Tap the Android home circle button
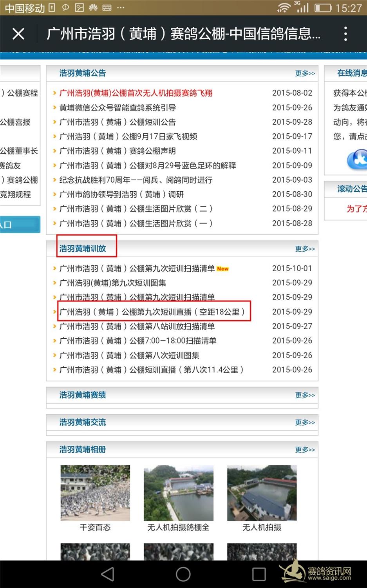The height and width of the screenshot is (588, 367). point(183,574)
